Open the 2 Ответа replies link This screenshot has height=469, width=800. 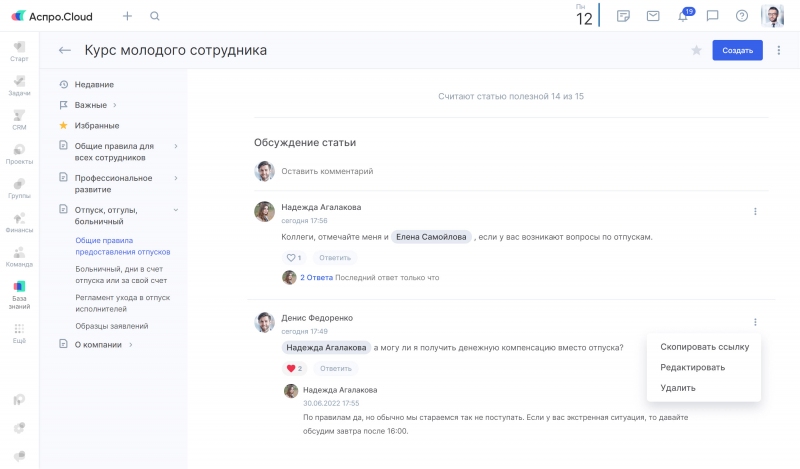pos(316,278)
